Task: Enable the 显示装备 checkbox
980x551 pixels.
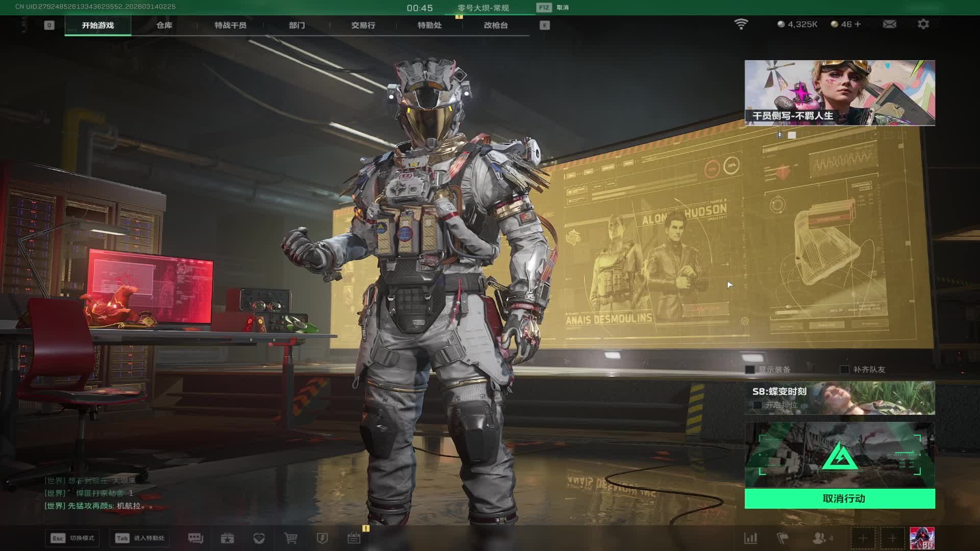Action: (x=750, y=369)
